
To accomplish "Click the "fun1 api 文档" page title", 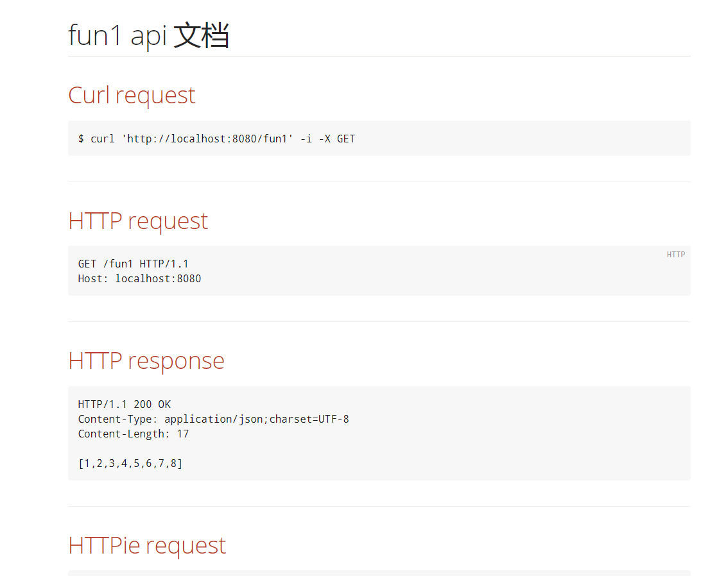I will [x=148, y=35].
